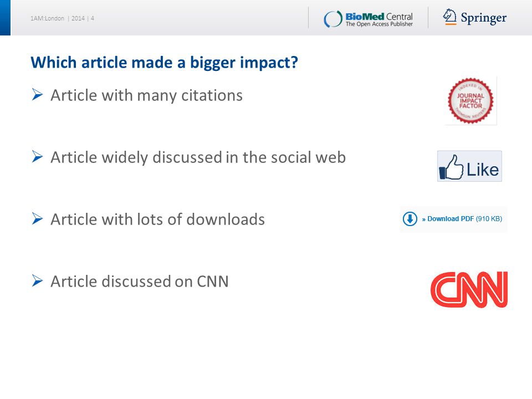Select the text 'Article discussed on CNN'
Screen dimensions: 532x399
[140, 282]
